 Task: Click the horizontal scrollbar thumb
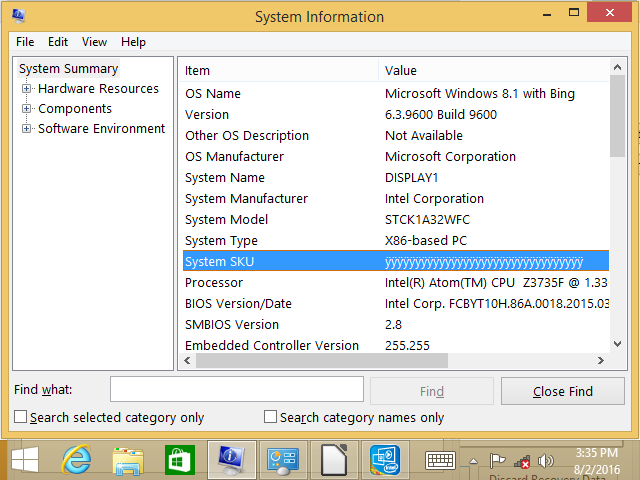click(x=322, y=360)
